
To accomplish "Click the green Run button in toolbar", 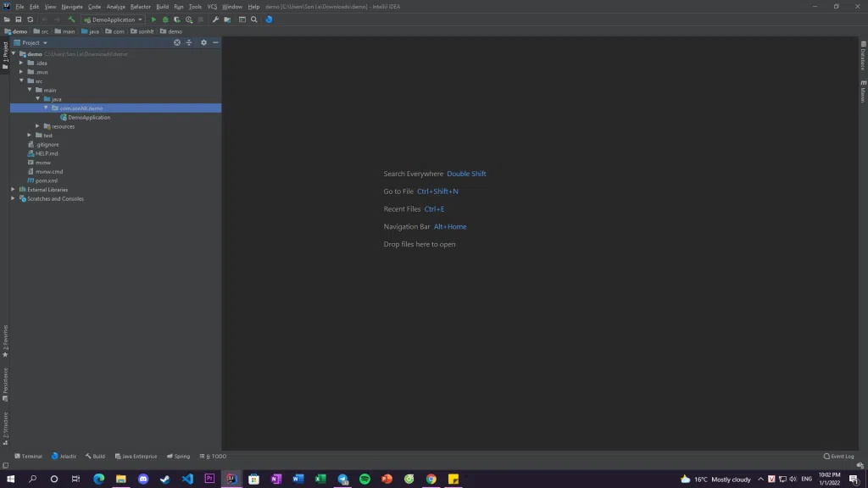I will (153, 19).
